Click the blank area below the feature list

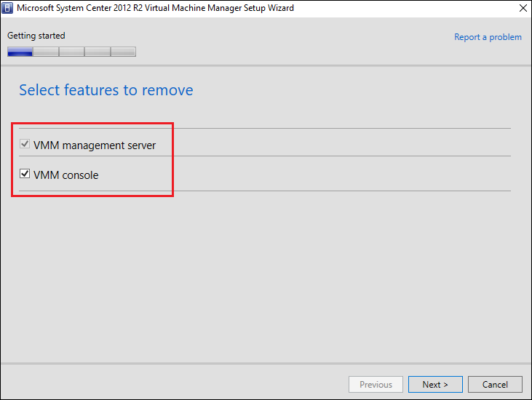tap(266, 276)
